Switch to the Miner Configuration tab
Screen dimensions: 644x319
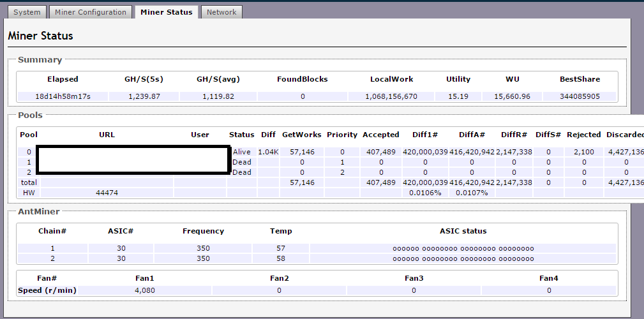91,12
